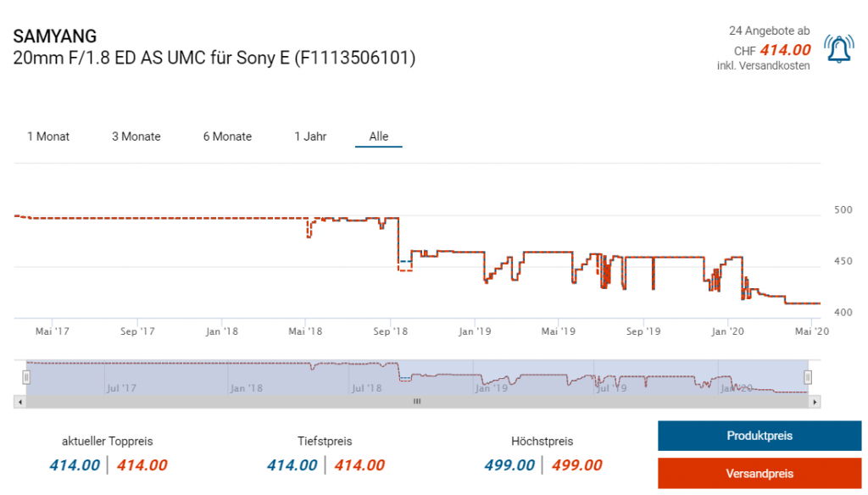Image resolution: width=868 pixels, height=495 pixels.
Task: Click the SAMYANG product title
Action: click(x=55, y=36)
